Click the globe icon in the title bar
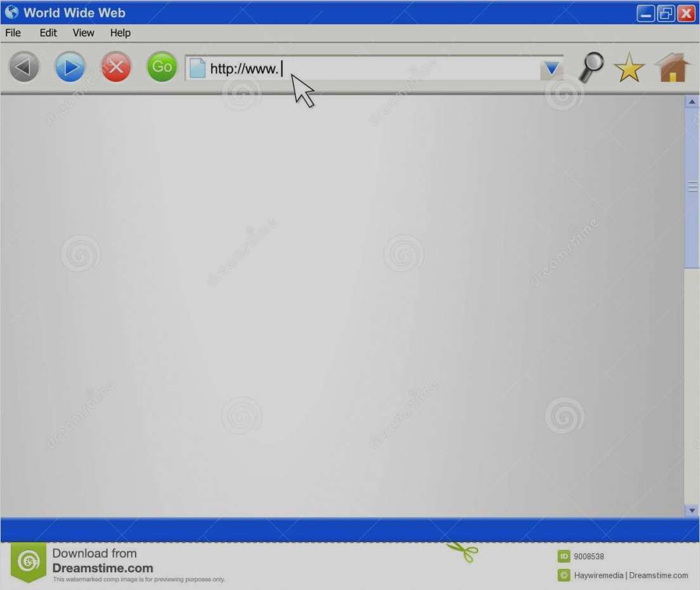The width and height of the screenshot is (700, 590). (11, 12)
